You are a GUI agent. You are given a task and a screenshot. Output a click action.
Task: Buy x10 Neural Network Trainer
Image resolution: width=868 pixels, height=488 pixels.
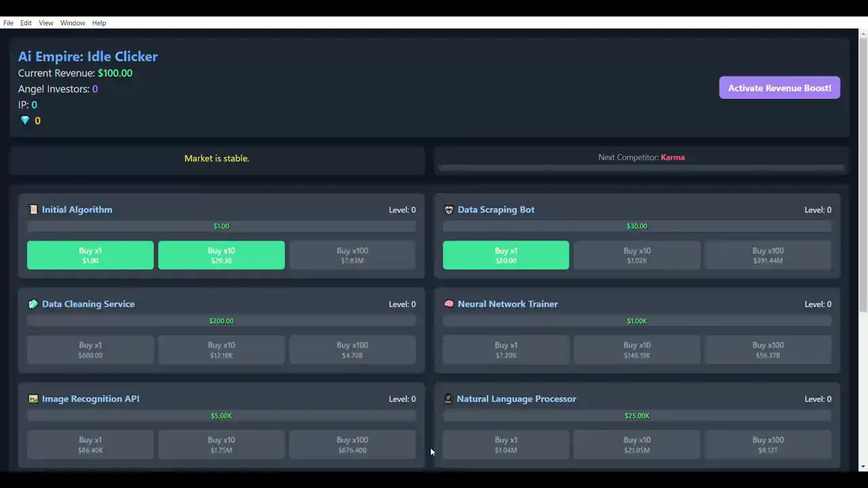[637, 350]
